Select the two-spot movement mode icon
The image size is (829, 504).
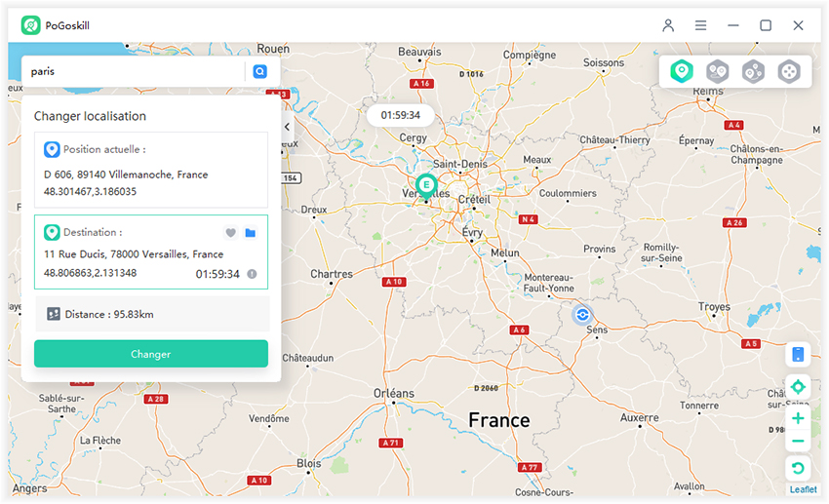pyautogui.click(x=718, y=71)
